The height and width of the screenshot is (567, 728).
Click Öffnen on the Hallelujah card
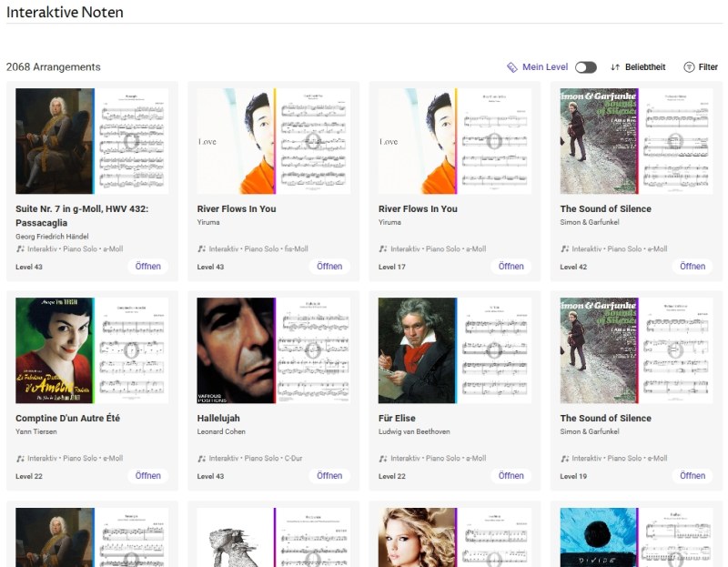coord(329,476)
